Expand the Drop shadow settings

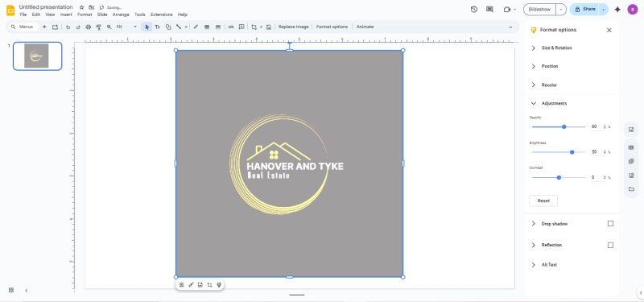coord(534,224)
